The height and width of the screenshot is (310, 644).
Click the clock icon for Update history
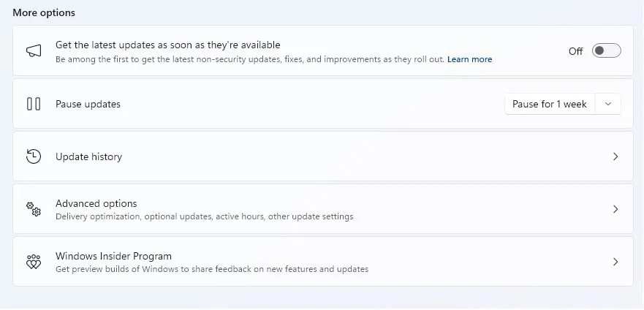tap(34, 156)
